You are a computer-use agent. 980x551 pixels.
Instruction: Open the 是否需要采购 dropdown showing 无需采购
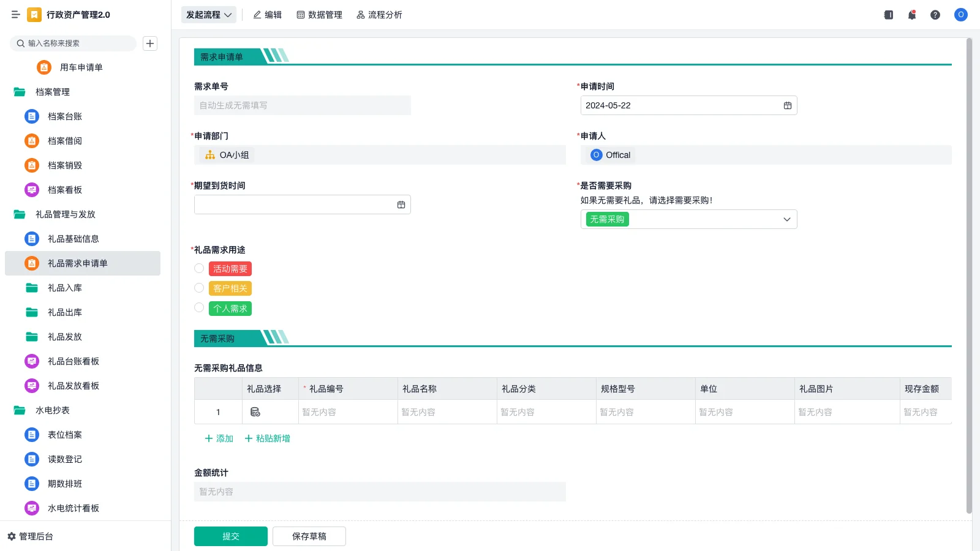(x=688, y=219)
